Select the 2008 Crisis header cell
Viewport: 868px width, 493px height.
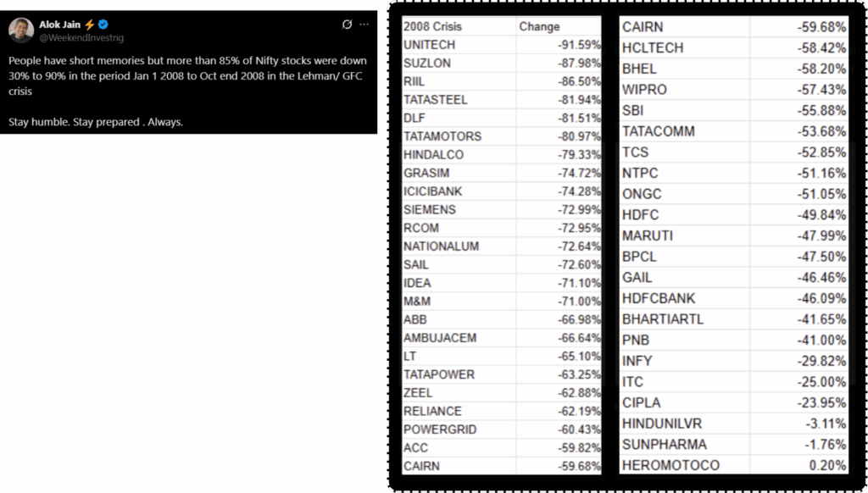tap(459, 26)
